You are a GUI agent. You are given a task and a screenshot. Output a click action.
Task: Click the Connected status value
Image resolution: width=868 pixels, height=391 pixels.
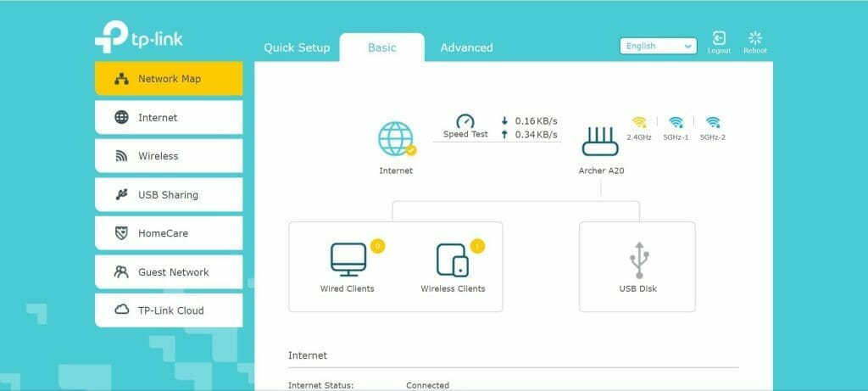coord(428,385)
